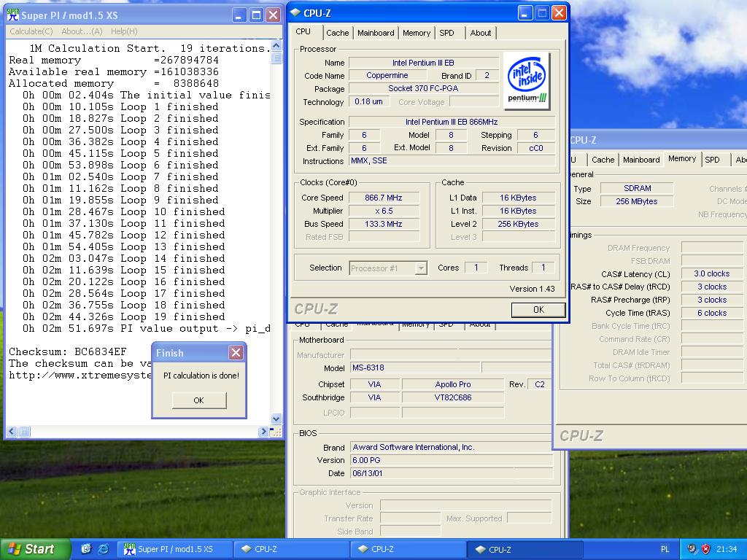Screen dimensions: 747x560
Task: Click the Code Name Coppermine value
Action: click(x=387, y=75)
